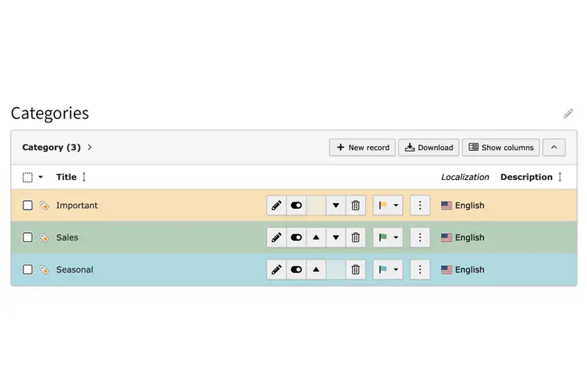The height and width of the screenshot is (392, 587).
Task: Check the Important row checkbox
Action: (x=27, y=206)
